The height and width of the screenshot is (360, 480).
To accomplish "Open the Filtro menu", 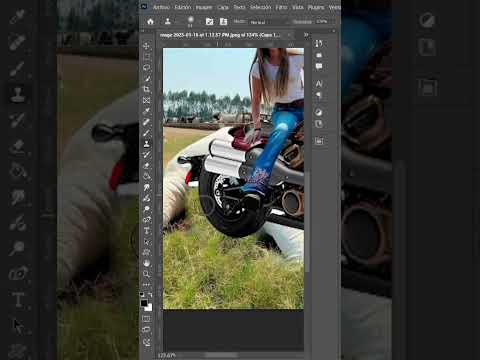I will [281, 7].
